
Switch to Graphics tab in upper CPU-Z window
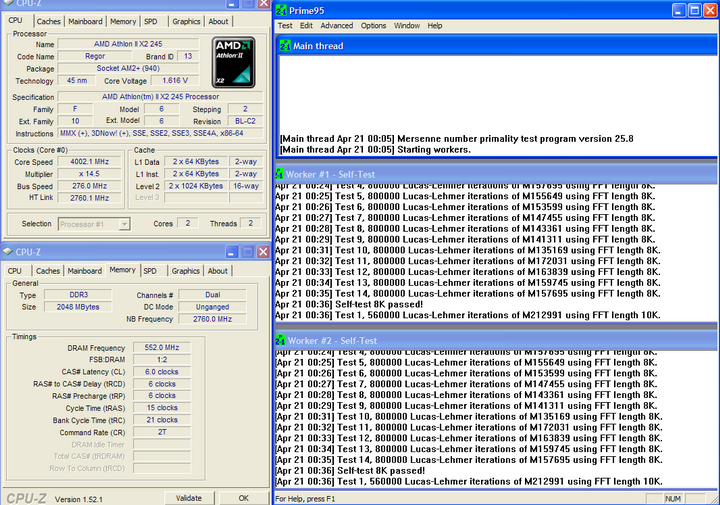pyautogui.click(x=186, y=22)
